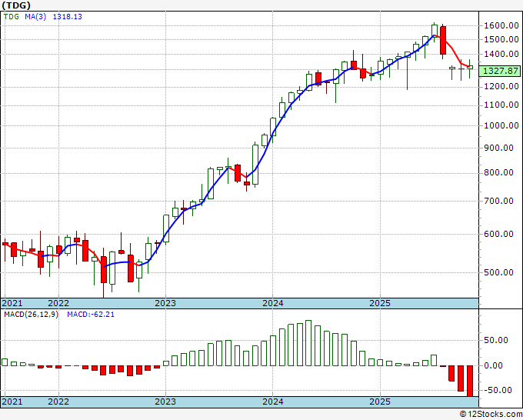523x420 pixels.
Task: Click the 1100.00 price axis label
Action: coord(501,105)
